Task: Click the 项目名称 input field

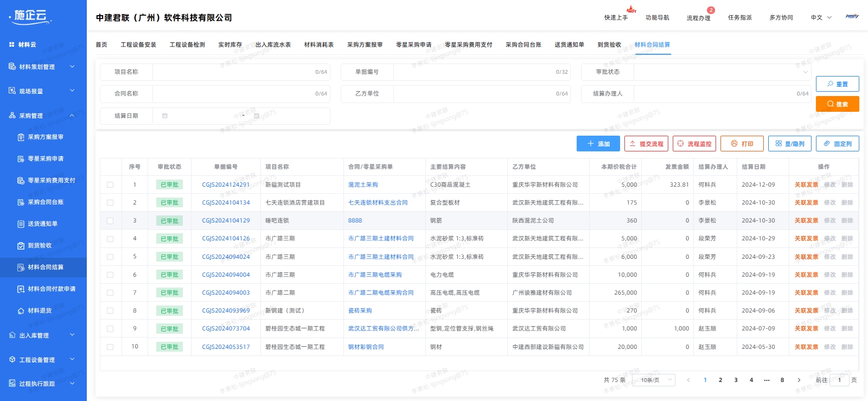Action: [233, 72]
